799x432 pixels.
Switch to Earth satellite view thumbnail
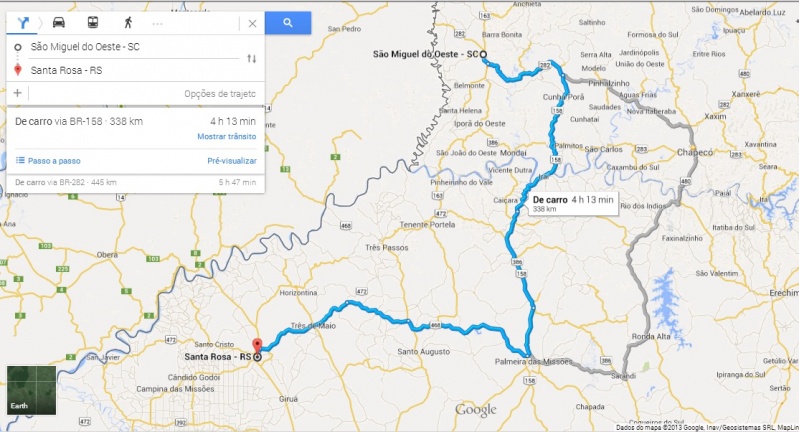point(32,390)
